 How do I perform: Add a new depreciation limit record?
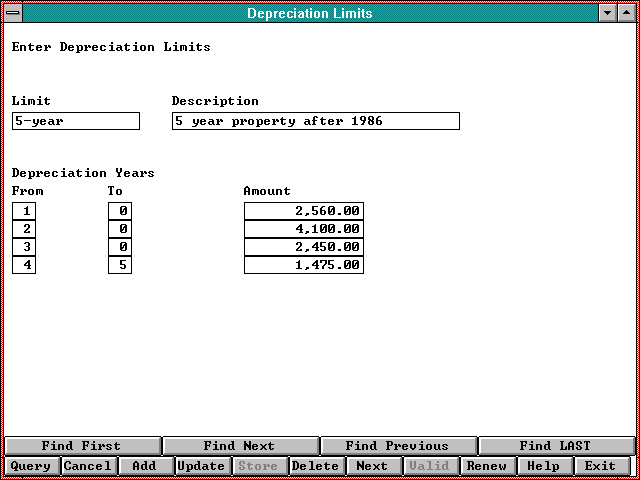(x=144, y=466)
